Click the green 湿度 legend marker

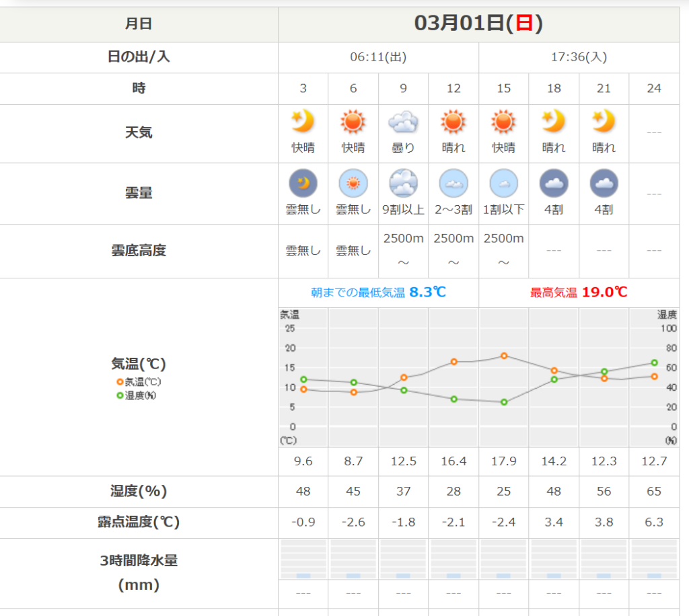coord(120,395)
